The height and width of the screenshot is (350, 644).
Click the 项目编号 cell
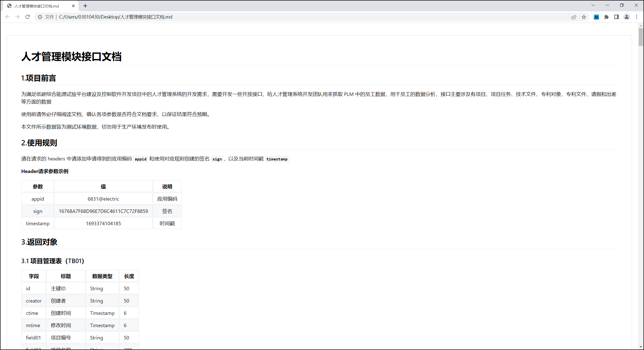pos(66,338)
